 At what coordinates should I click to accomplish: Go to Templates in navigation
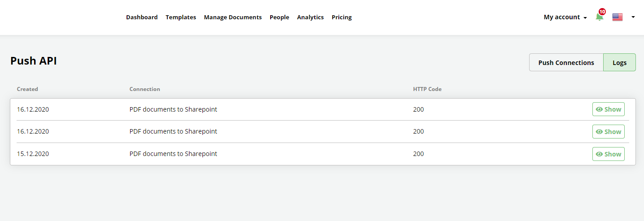point(181,17)
